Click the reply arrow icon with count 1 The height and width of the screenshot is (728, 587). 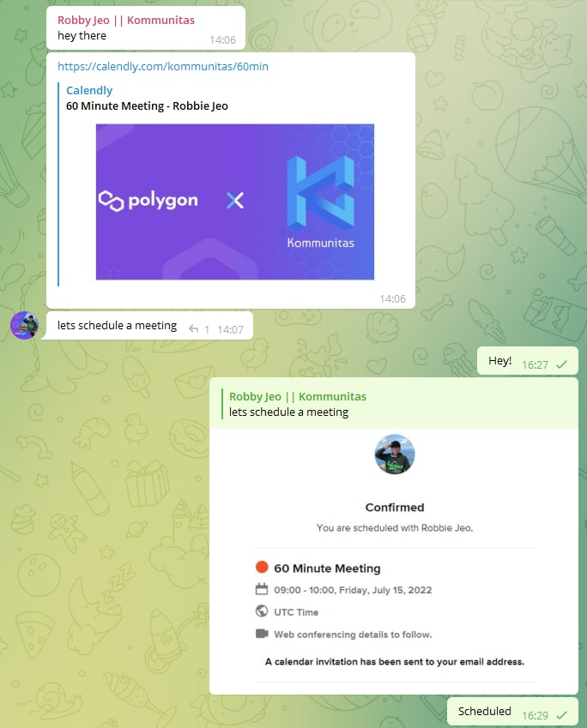tap(193, 329)
